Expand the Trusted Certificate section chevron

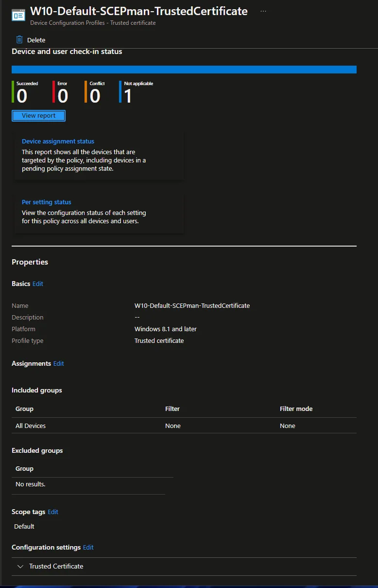coord(20,567)
